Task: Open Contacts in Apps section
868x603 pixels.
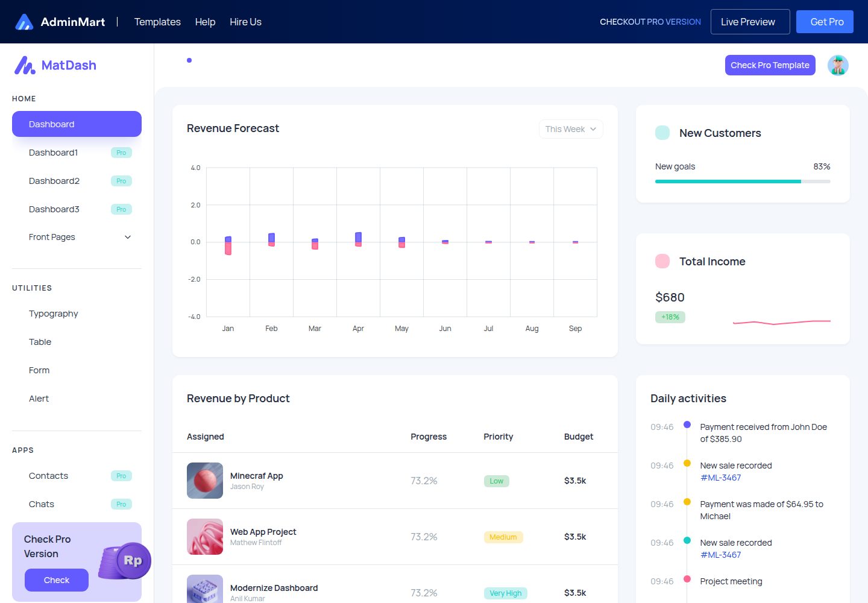Action: (77, 476)
